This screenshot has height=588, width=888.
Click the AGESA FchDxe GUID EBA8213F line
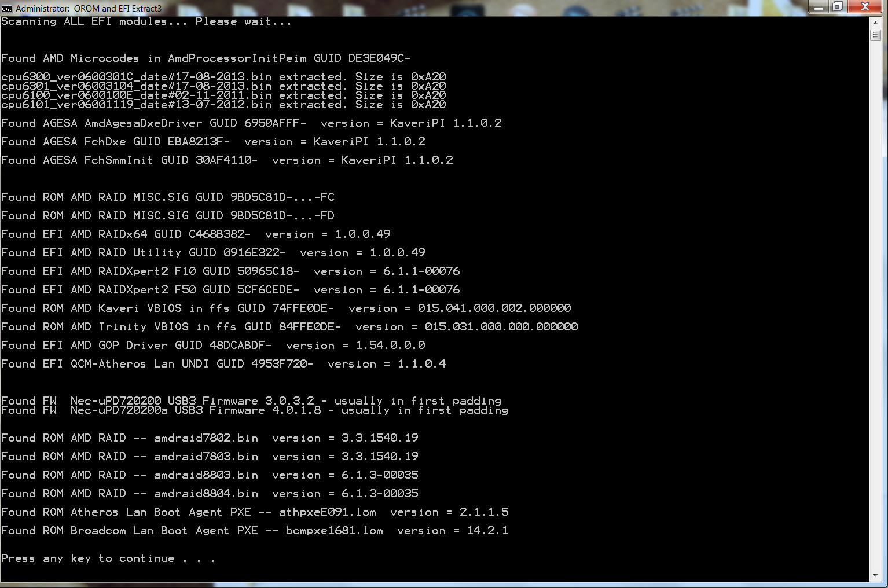click(x=213, y=142)
